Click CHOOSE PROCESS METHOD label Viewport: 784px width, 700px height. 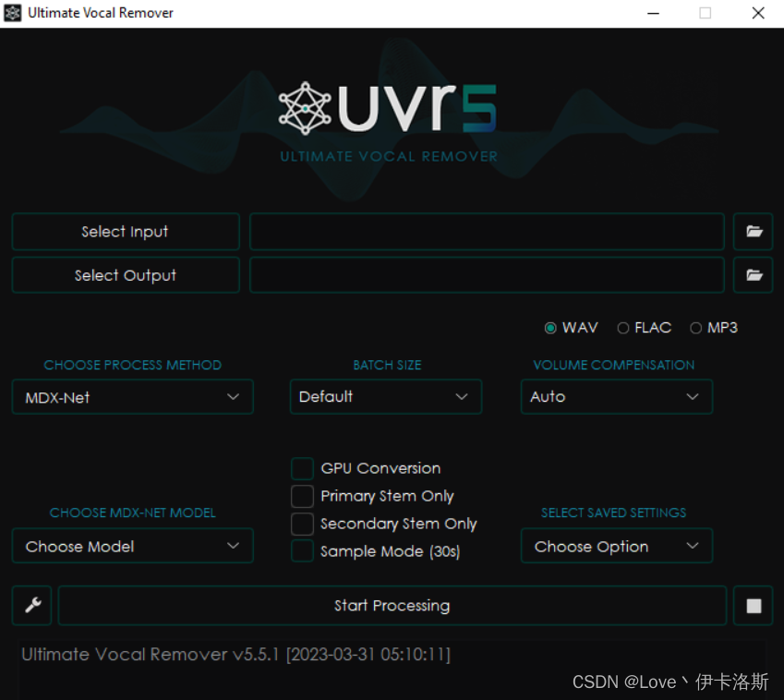point(132,365)
